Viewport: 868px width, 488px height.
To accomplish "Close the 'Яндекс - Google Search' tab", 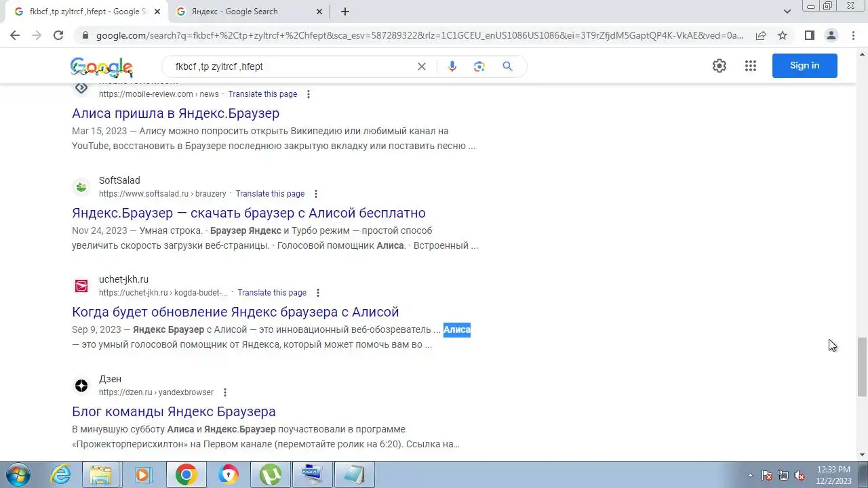I will (319, 12).
